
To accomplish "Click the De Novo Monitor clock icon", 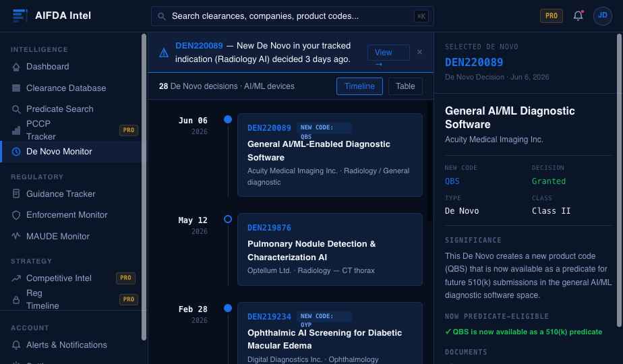I will tap(16, 152).
